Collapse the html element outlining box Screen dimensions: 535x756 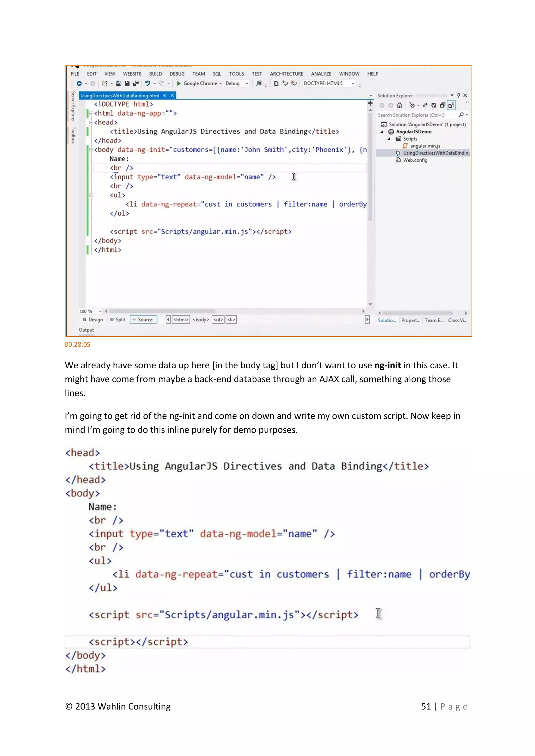[91, 113]
